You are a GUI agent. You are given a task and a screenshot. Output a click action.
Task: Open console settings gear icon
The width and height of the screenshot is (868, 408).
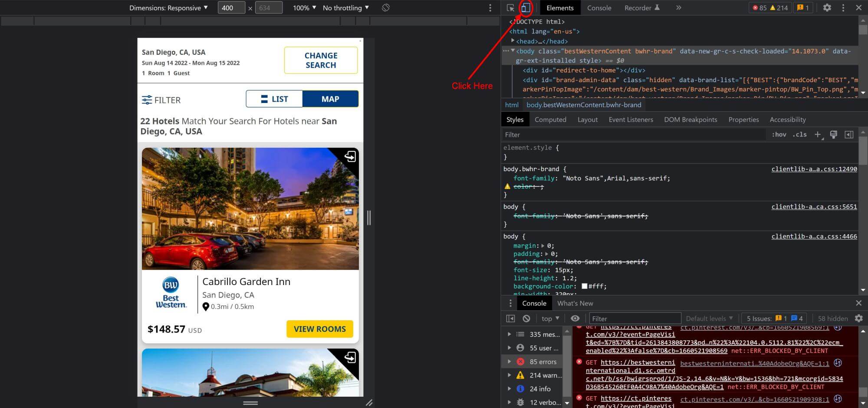click(x=858, y=318)
